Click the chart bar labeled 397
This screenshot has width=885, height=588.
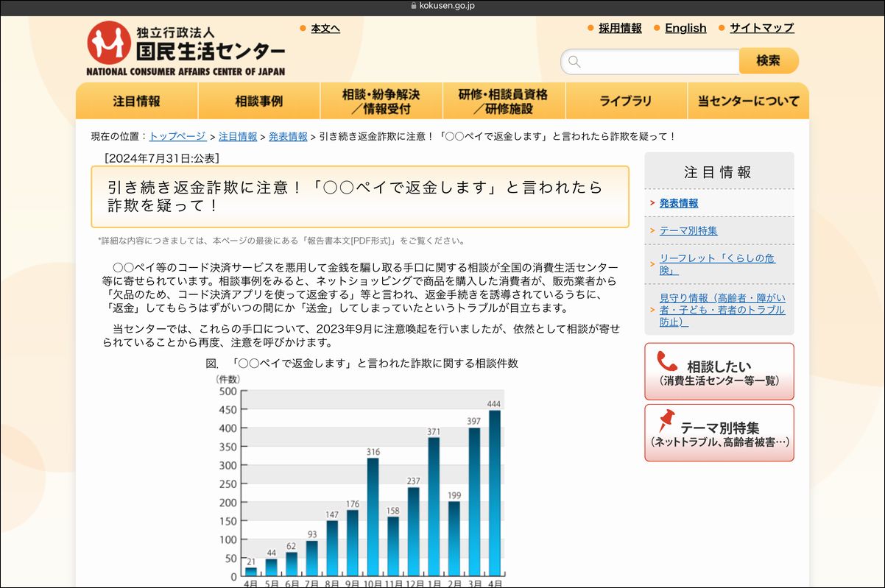474,502
